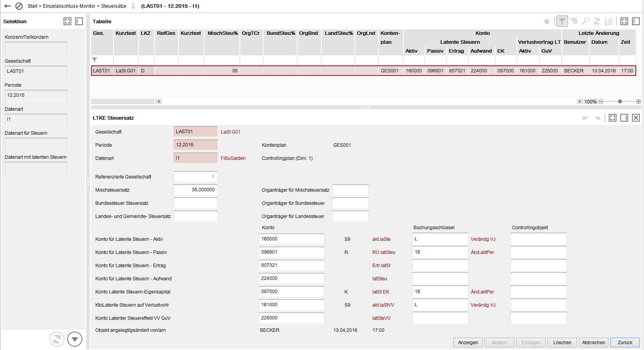Click the Periode field in Selektion containing 12.2015
Viewport: 644px width, 350px height.
[36, 95]
